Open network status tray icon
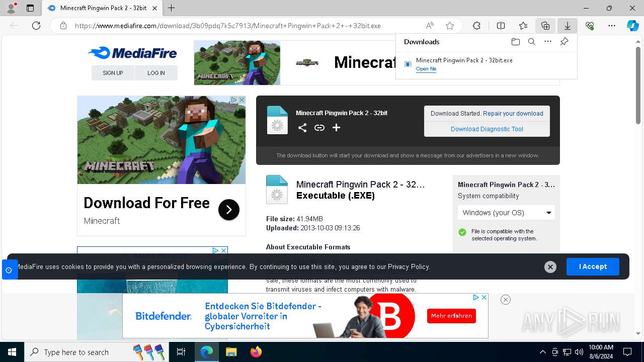644x362 pixels. [x=567, y=352]
